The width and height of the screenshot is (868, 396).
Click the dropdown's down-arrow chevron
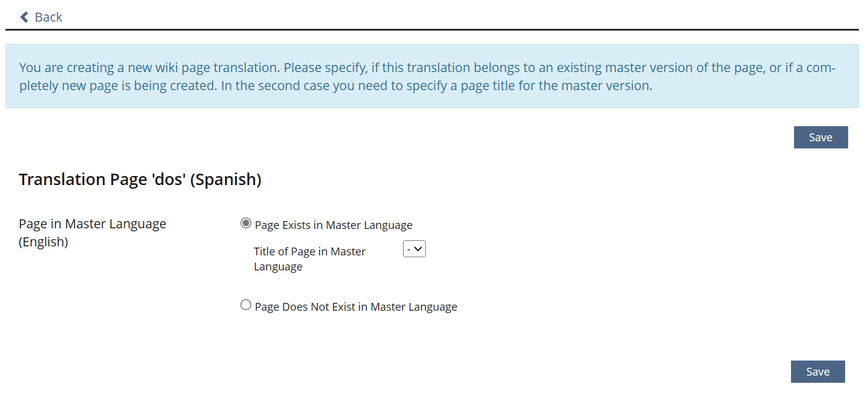(419, 249)
